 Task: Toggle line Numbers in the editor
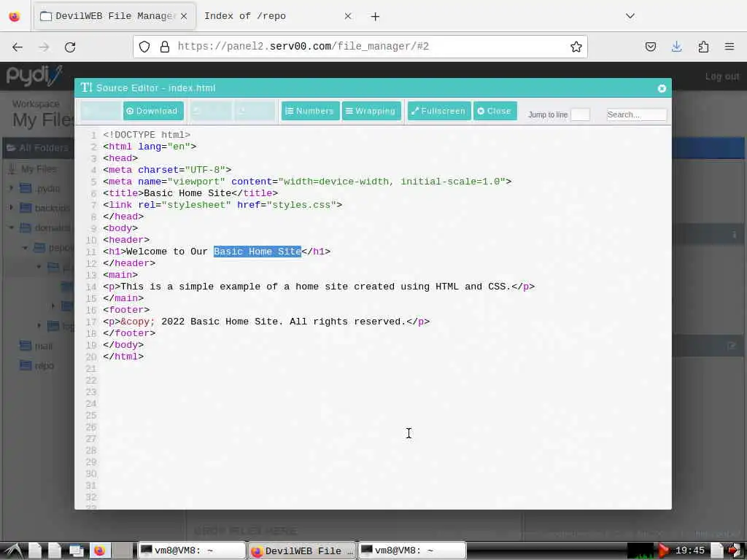310,111
